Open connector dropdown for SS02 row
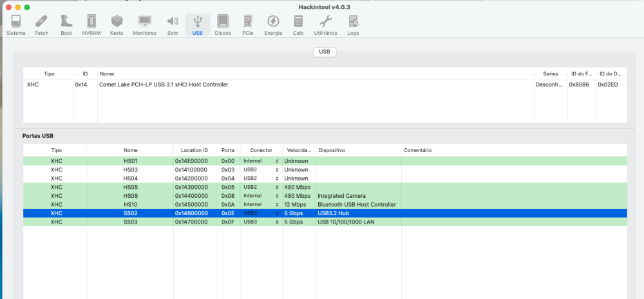Image resolution: width=644 pixels, height=299 pixels. coord(261,213)
